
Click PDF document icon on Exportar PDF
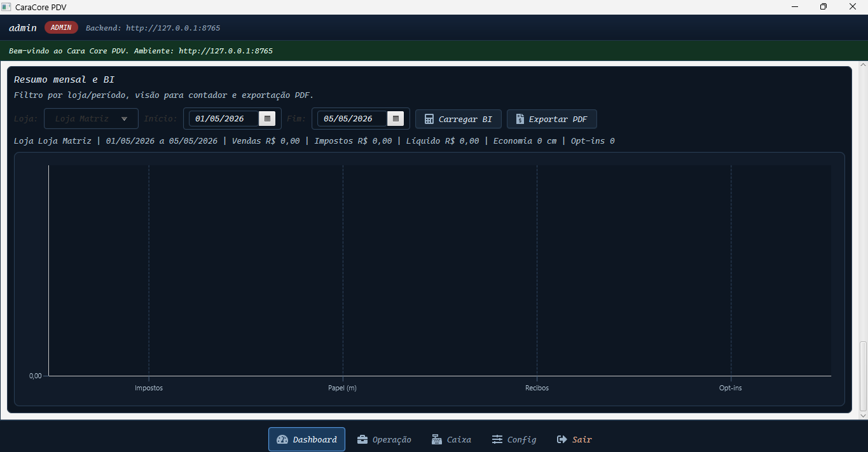coord(520,119)
